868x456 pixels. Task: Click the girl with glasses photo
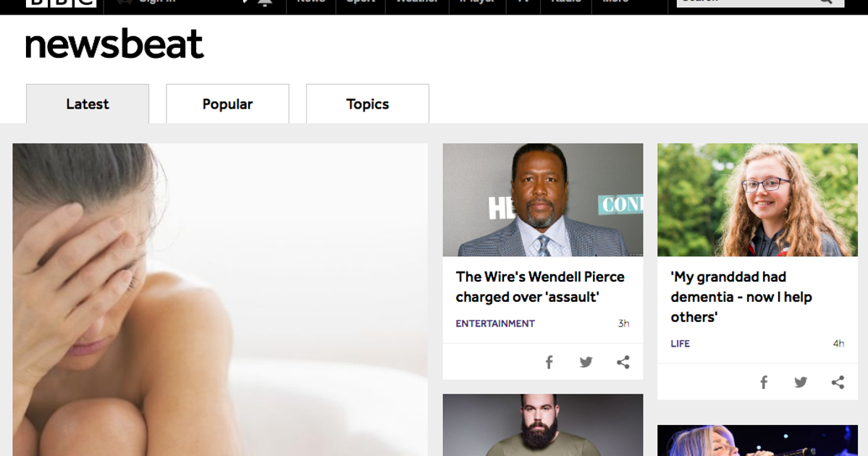point(757,200)
